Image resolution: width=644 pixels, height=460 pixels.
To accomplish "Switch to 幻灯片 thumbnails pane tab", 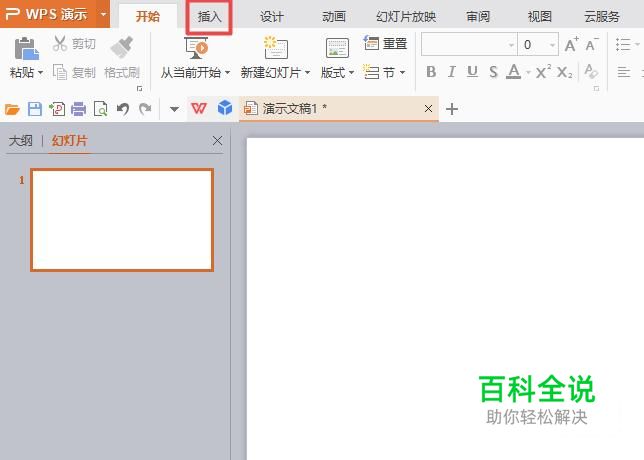I will 69,141.
